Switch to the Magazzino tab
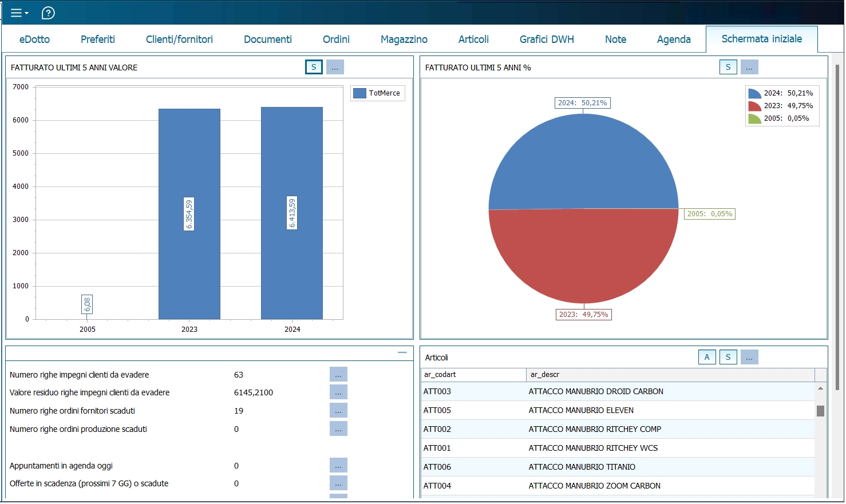The height and width of the screenshot is (504, 846). (x=404, y=39)
